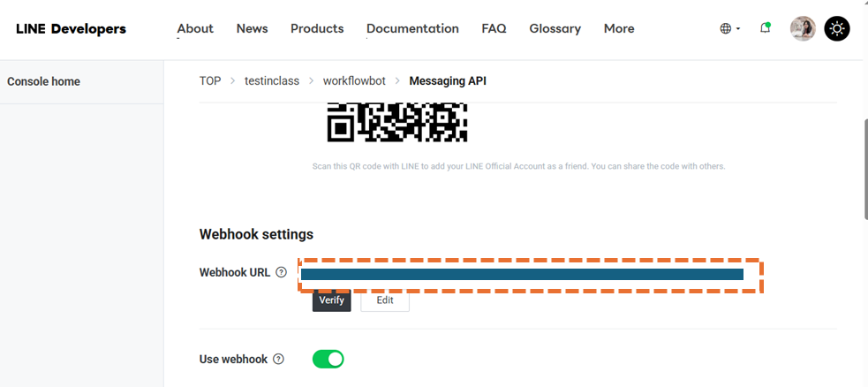The image size is (868, 387).
Task: Click the Webhook settings heading
Action: [256, 234]
